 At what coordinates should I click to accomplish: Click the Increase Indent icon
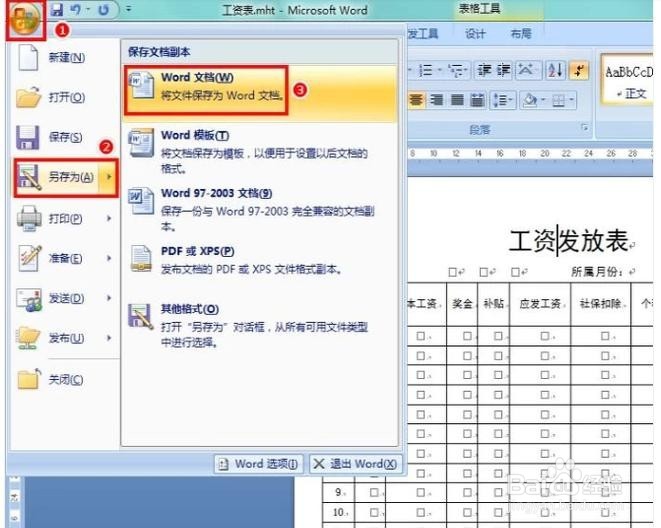point(503,70)
